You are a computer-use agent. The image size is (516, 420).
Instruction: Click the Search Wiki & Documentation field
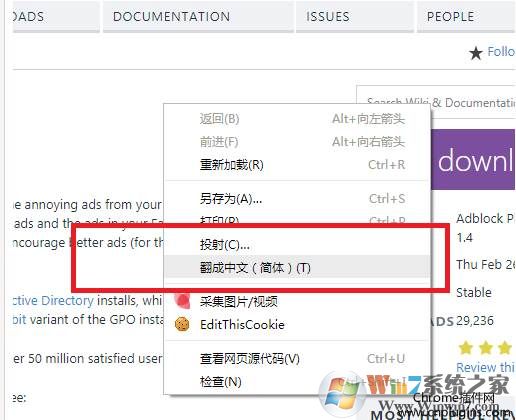[436, 102]
